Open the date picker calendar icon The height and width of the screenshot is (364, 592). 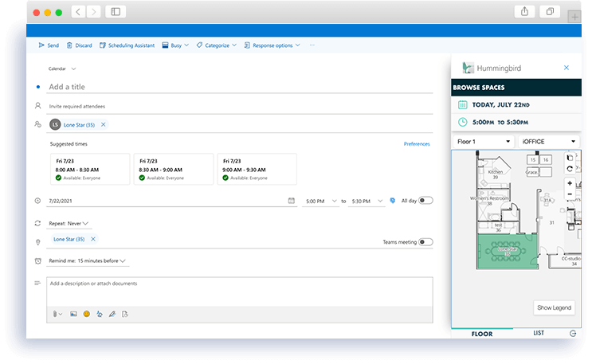[x=291, y=201]
